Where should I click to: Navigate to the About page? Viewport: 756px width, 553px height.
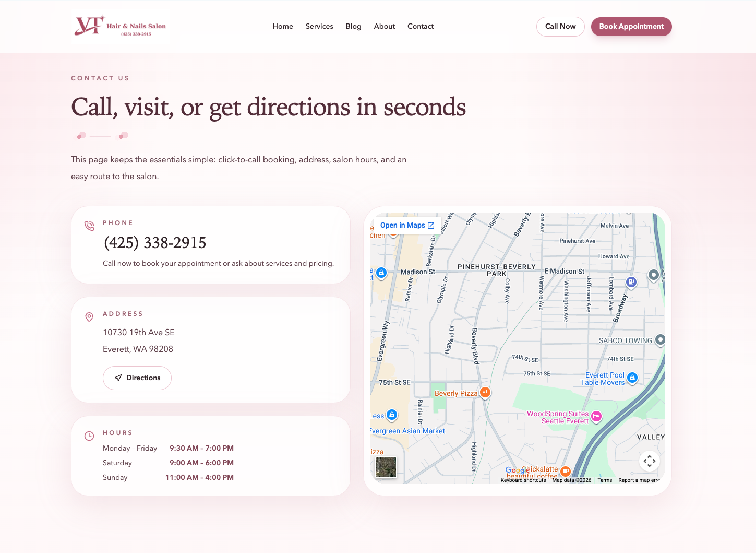point(385,26)
